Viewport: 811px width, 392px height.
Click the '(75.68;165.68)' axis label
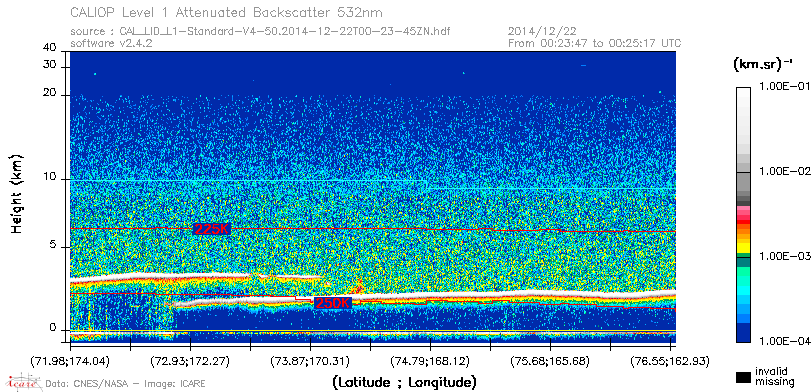(550, 360)
